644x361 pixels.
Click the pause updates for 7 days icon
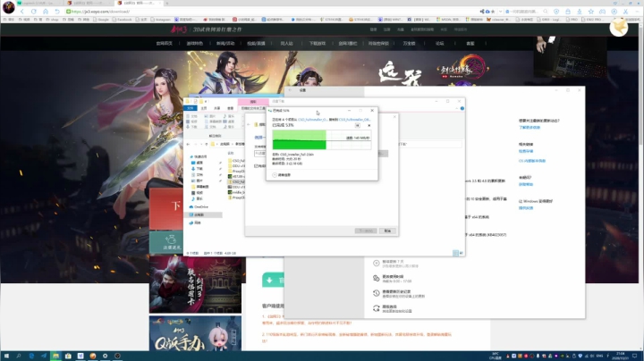(x=377, y=264)
